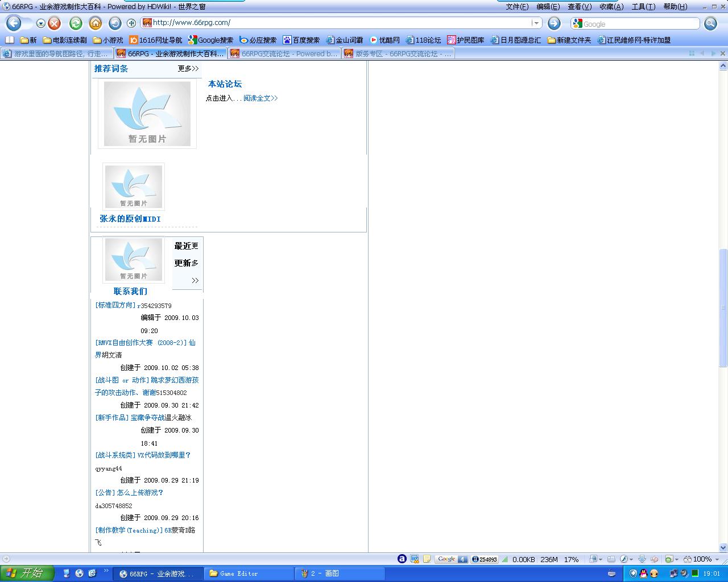Open the 新 bookmarks folder
This screenshot has width=728, height=582.
pyautogui.click(x=28, y=40)
